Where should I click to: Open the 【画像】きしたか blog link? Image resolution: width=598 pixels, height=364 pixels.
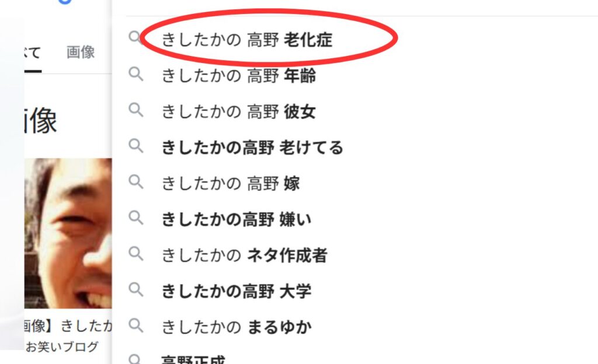coord(68,326)
